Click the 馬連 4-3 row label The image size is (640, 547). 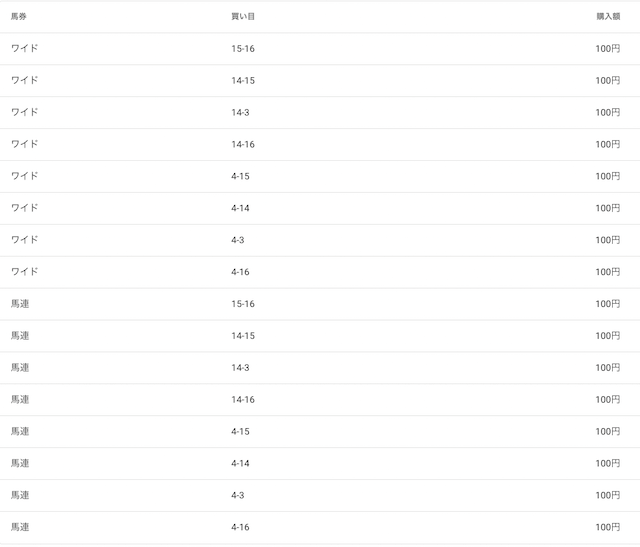point(20,495)
